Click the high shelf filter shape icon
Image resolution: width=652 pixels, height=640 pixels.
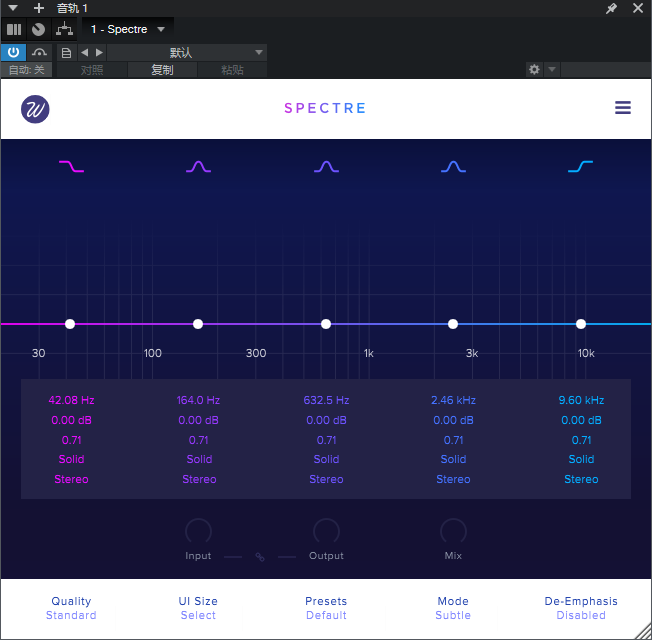pyautogui.click(x=580, y=166)
